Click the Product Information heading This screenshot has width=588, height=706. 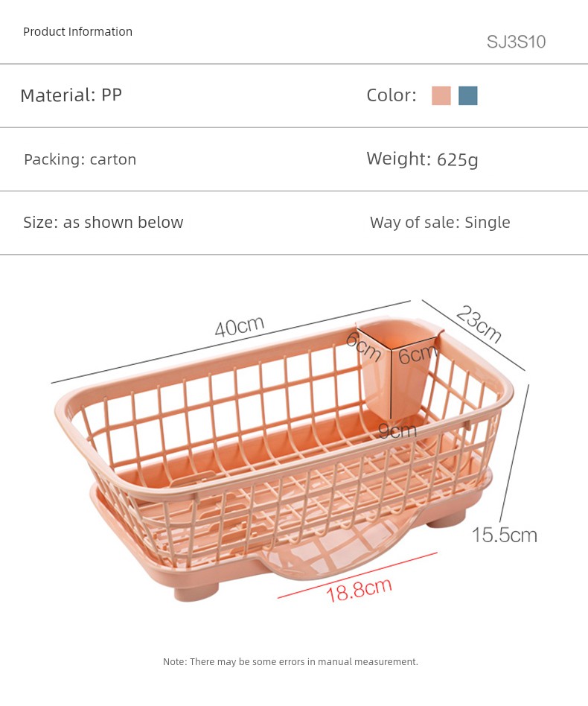77,31
